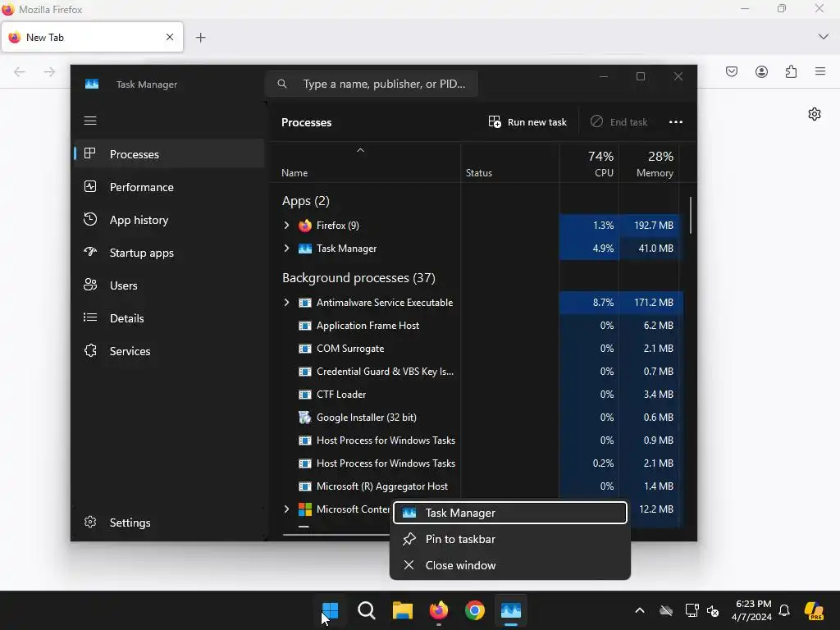Open the Details page
The height and width of the screenshot is (630, 840).
click(x=169, y=318)
